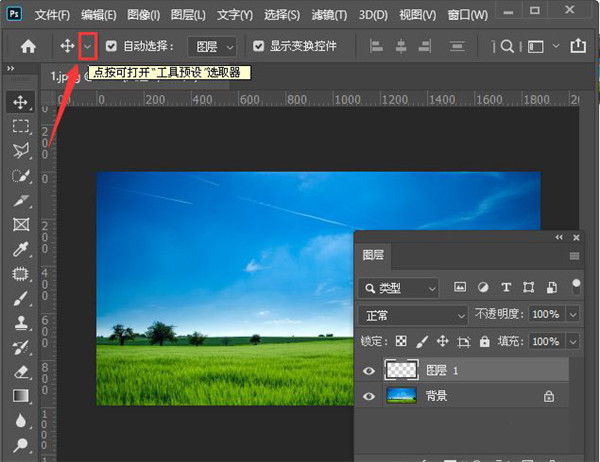Select the Eyedropper tool
Image resolution: width=600 pixels, height=462 pixels.
pos(20,249)
